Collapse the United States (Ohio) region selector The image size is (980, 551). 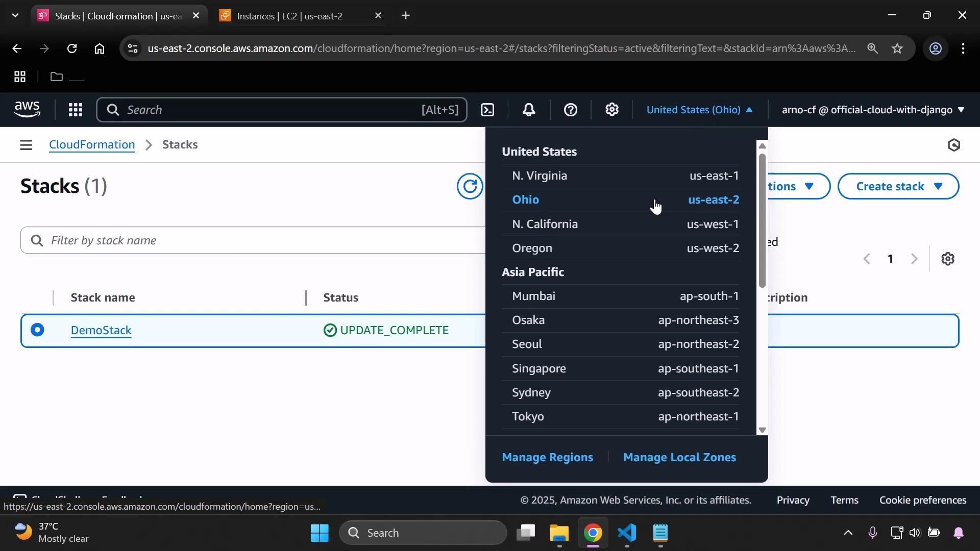[700, 110]
